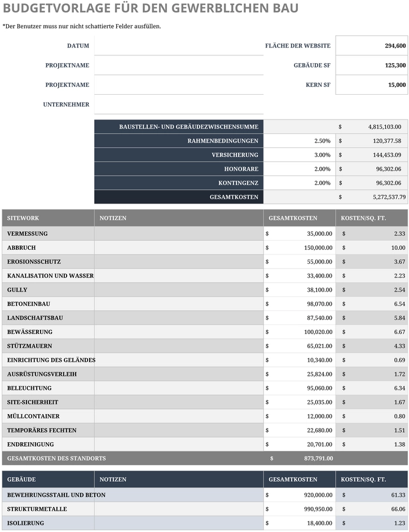The height and width of the screenshot is (532, 409).
Task: Click the first PROJEKTNAME input field, directly below DATUM
Action: (179, 65)
